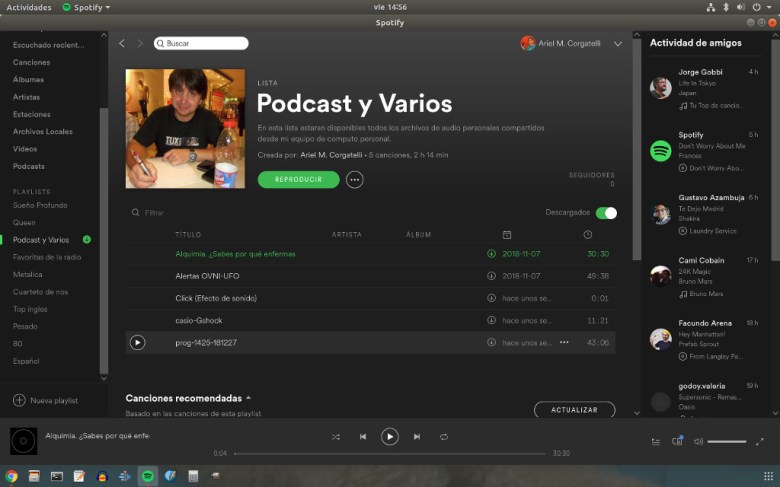Open Google Chrome from the dock
Screen dimensions: 780x487
(11, 476)
